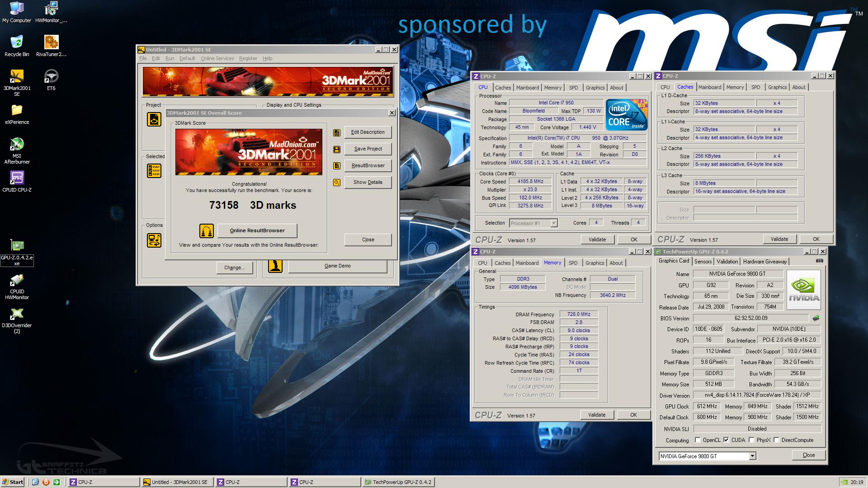Switch to the Validation tab in GPU-Z
Screen dimensions: 868x488
click(727, 262)
